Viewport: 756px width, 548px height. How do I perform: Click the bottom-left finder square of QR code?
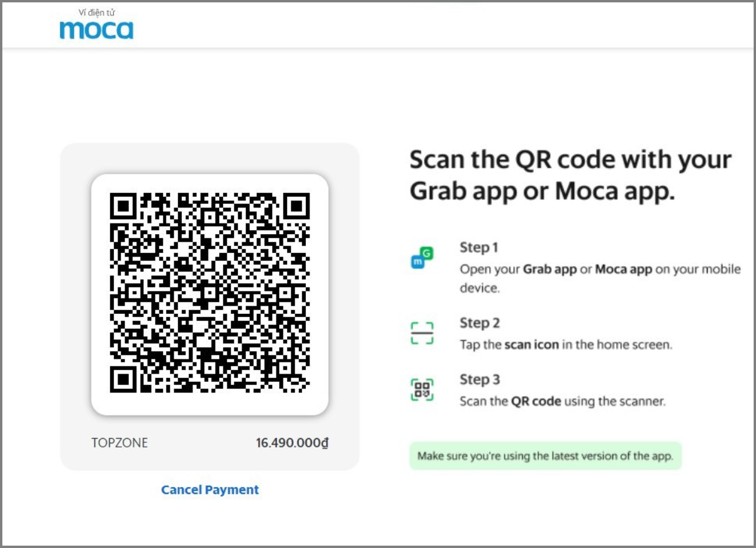click(x=123, y=380)
